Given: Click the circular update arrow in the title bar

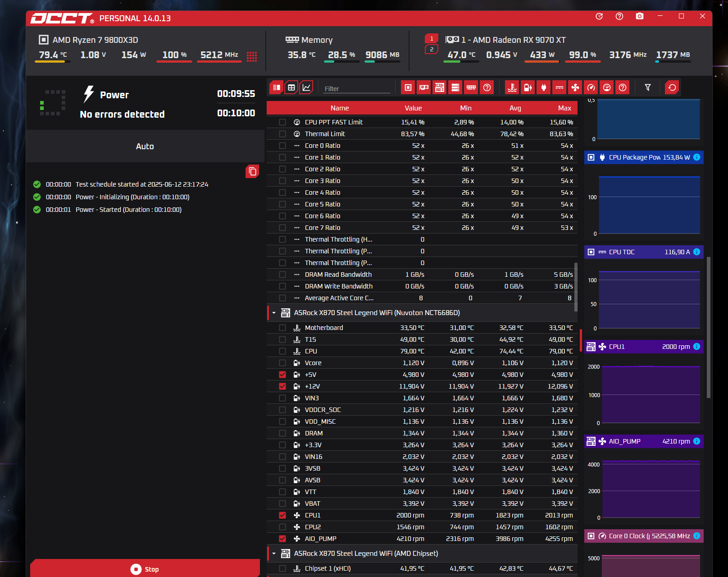Looking at the screenshot, I should coord(599,16).
